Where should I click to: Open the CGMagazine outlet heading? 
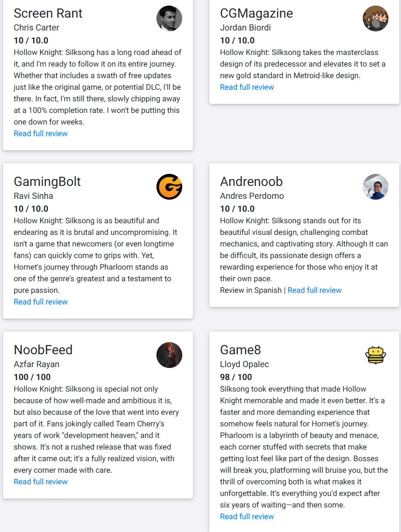pyautogui.click(x=257, y=13)
